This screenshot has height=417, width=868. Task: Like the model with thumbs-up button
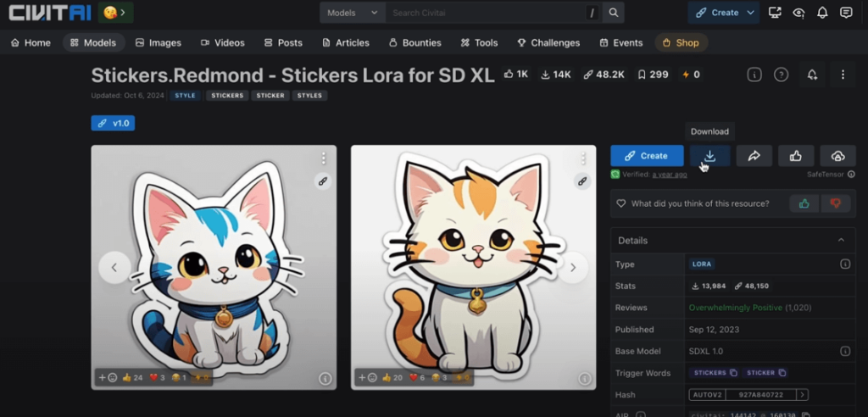[x=796, y=156]
